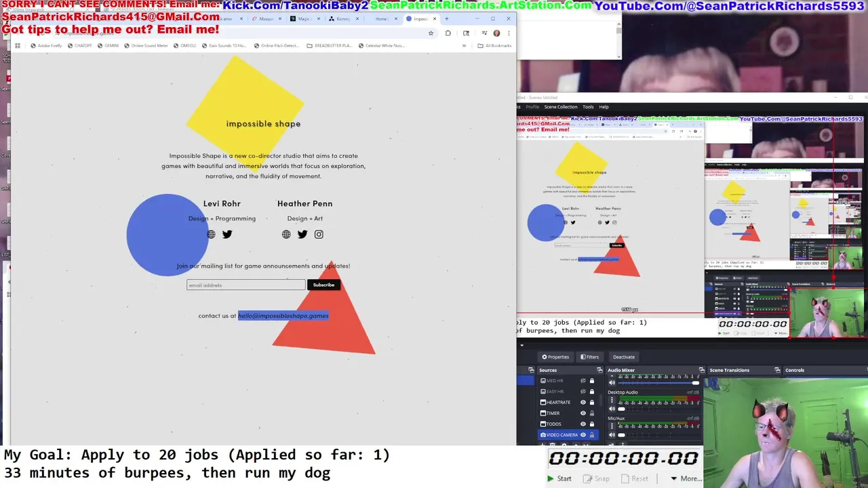
Task: Adjust the Desktop Audio volume slider
Action: point(658,409)
